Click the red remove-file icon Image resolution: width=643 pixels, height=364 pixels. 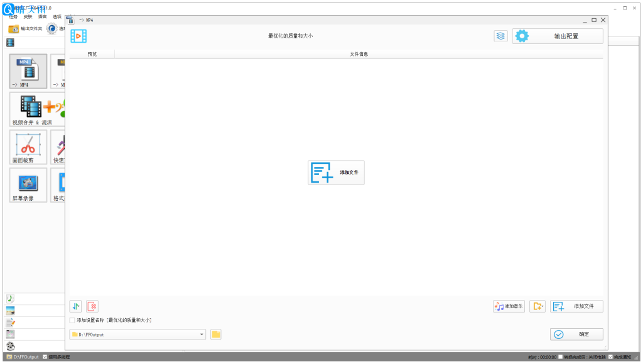(92, 306)
